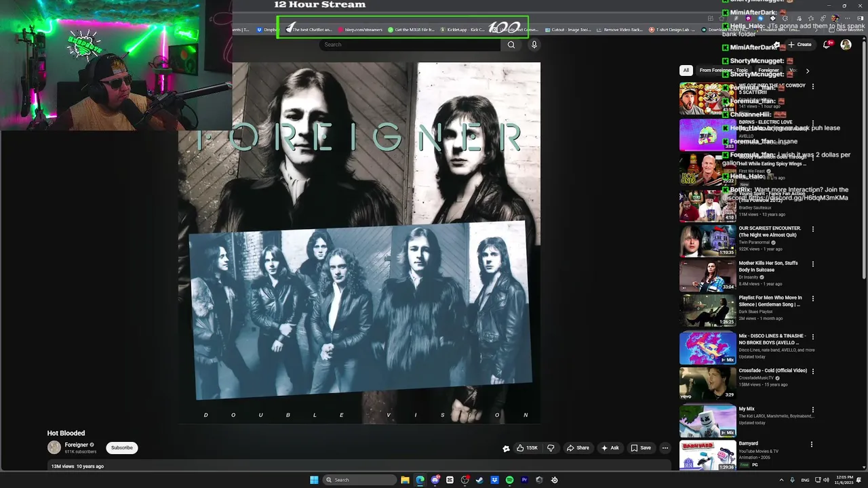The width and height of the screenshot is (868, 488).
Task: Click the Create video button
Action: coord(800,45)
